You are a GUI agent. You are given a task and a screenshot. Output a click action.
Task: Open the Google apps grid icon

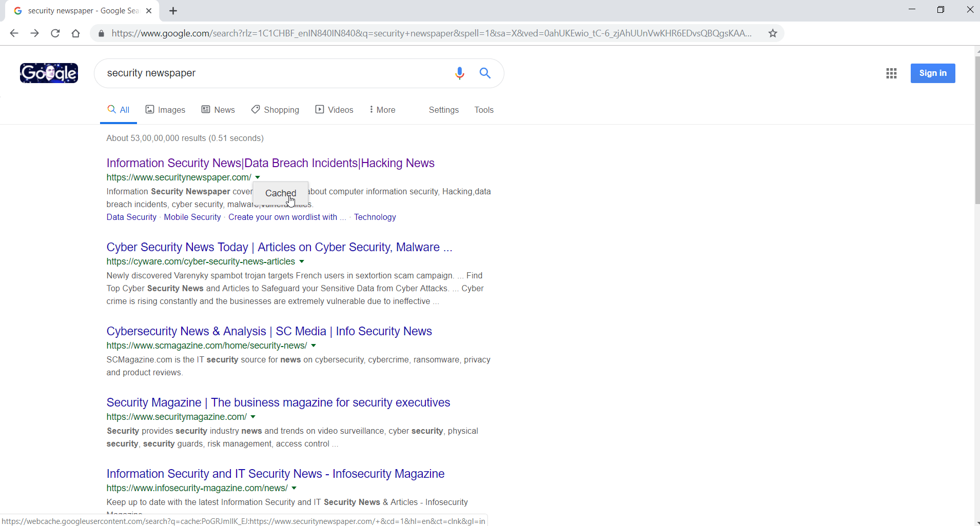(x=891, y=73)
